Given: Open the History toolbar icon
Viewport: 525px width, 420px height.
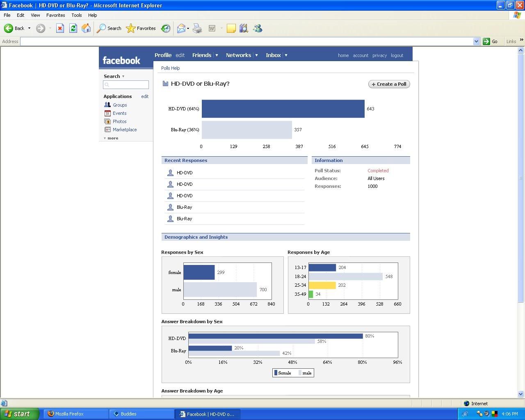Looking at the screenshot, I should [x=166, y=28].
